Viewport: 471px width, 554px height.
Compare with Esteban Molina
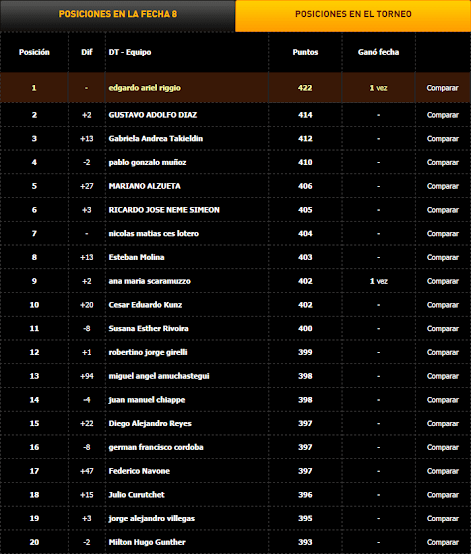[442, 257]
